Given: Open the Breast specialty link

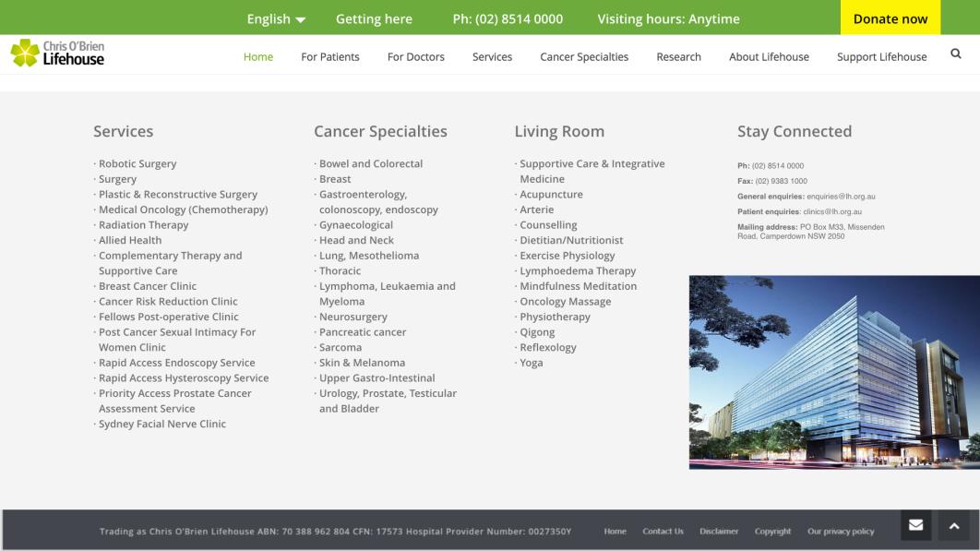Looking at the screenshot, I should (x=335, y=179).
